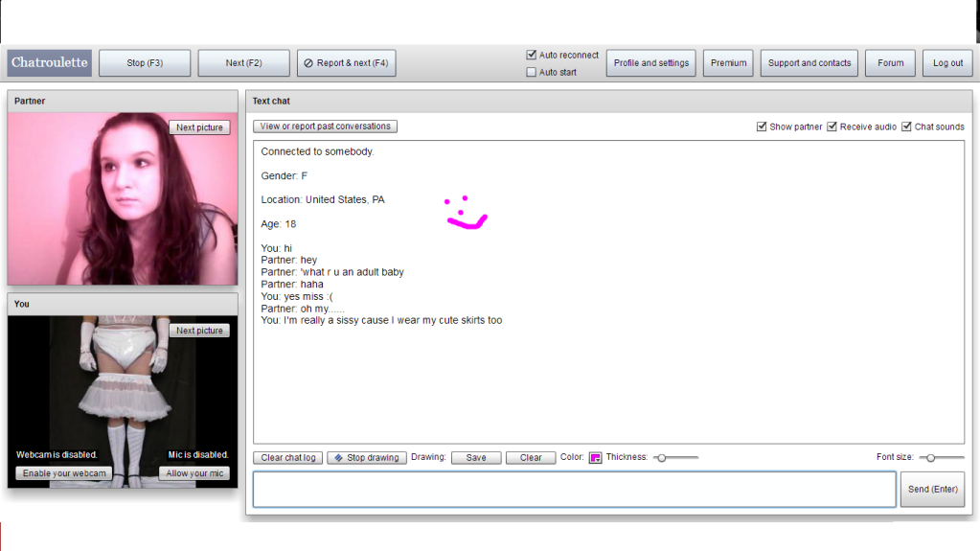Save the drawing
980x551 pixels.
(475, 458)
